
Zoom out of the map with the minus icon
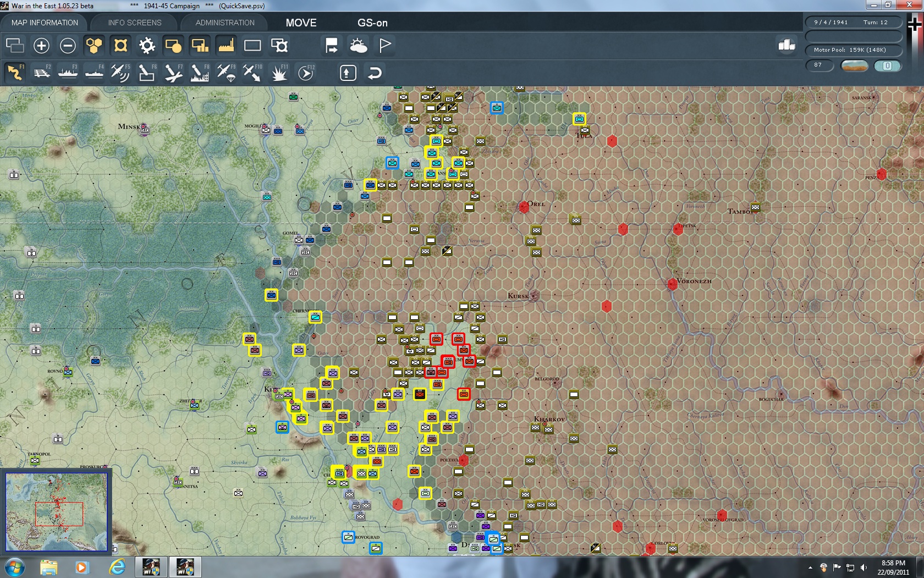pos(68,45)
